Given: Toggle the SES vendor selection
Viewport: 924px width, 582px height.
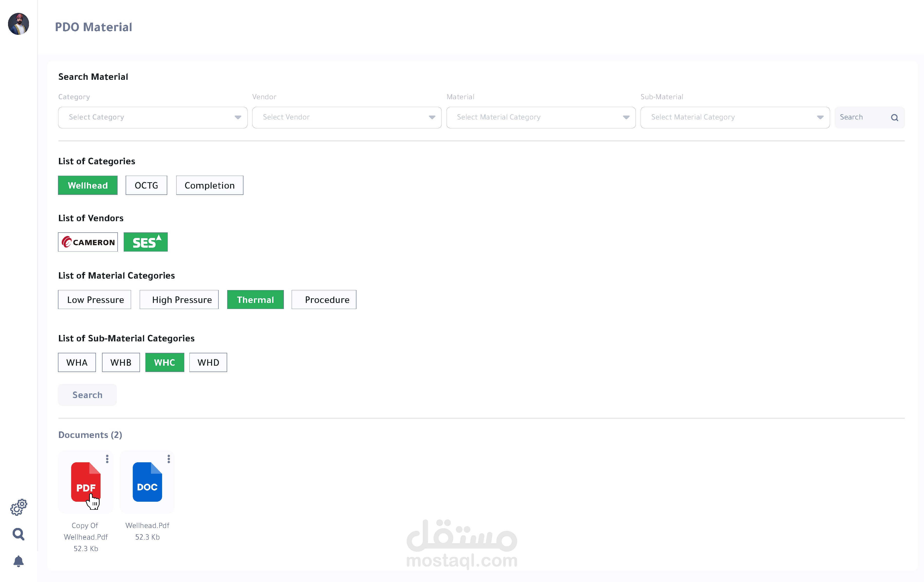Looking at the screenshot, I should coord(145,242).
